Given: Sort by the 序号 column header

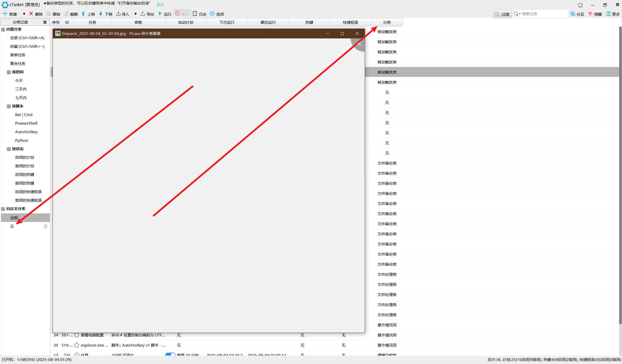Looking at the screenshot, I should click(56, 22).
